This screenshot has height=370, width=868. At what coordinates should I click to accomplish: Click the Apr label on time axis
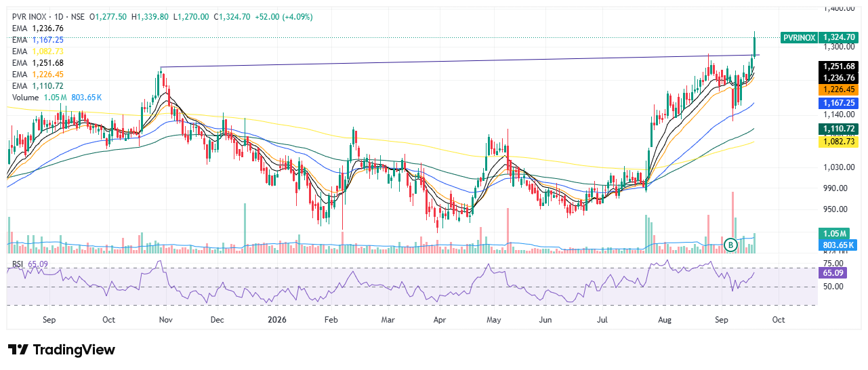439,318
